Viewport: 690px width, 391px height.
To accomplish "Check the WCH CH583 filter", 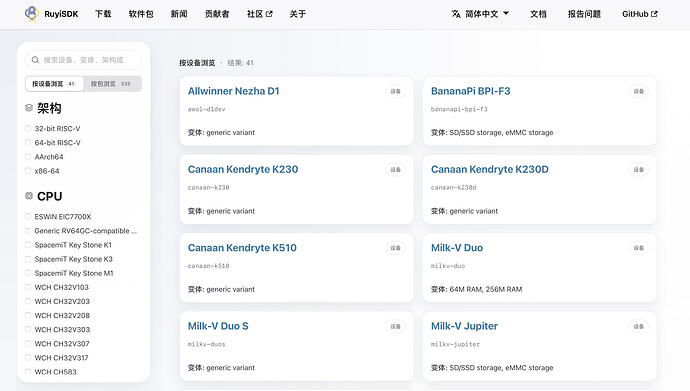I will click(x=28, y=372).
